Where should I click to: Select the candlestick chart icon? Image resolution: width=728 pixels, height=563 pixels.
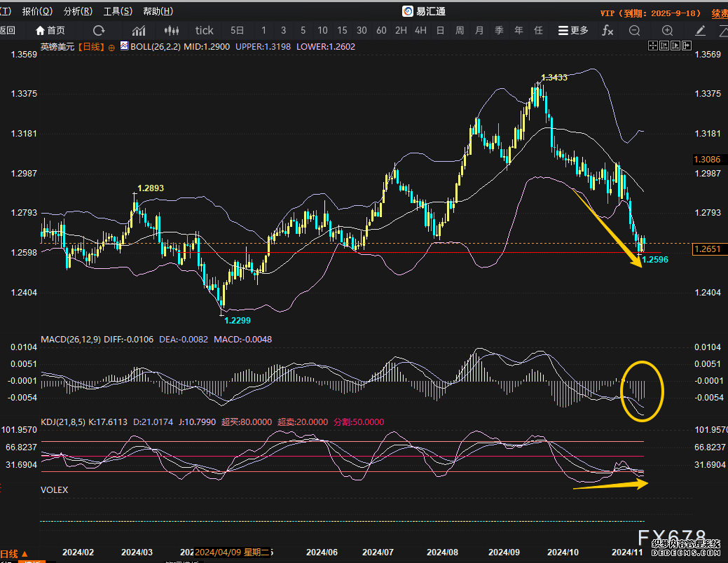click(172, 31)
